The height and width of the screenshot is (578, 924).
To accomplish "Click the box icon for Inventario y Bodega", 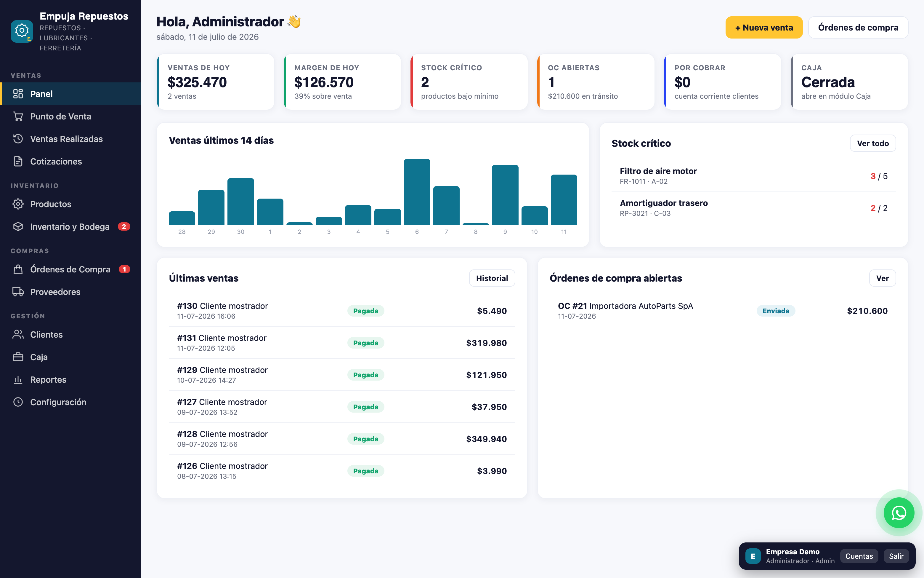I will tap(18, 227).
